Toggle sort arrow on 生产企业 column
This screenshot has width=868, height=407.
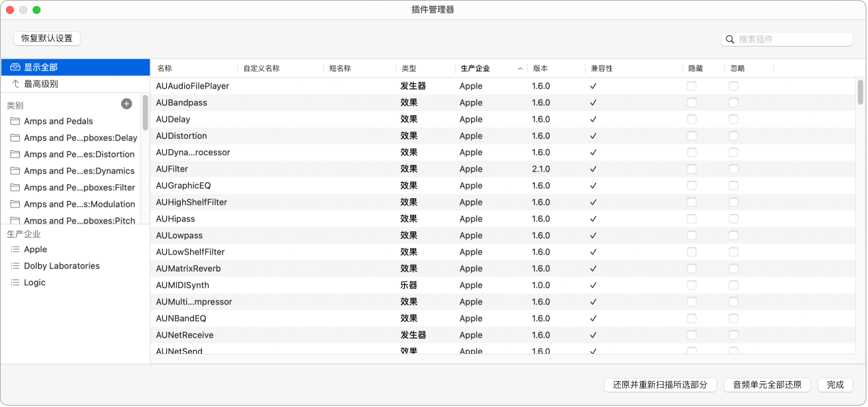520,68
